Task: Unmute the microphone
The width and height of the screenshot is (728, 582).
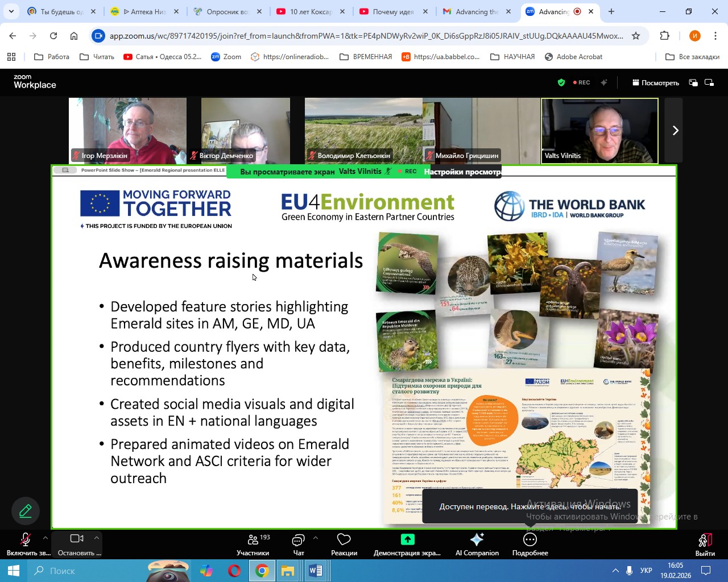Action: [26, 544]
